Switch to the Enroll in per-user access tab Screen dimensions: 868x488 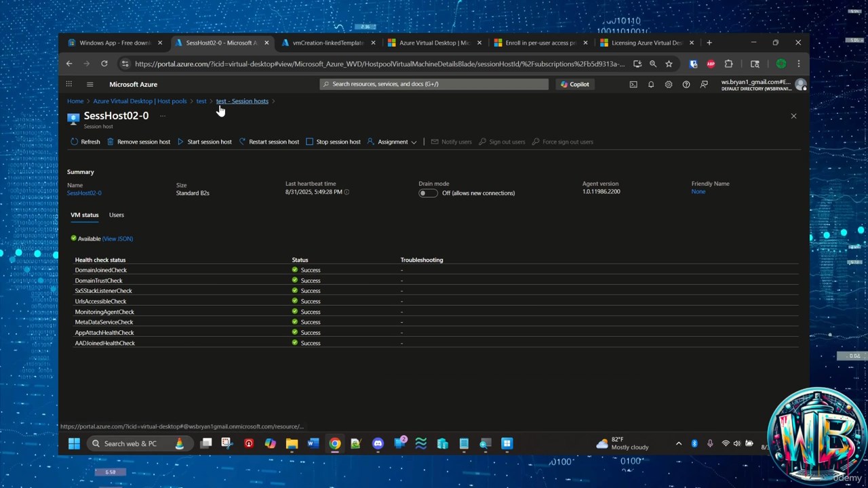coord(540,43)
